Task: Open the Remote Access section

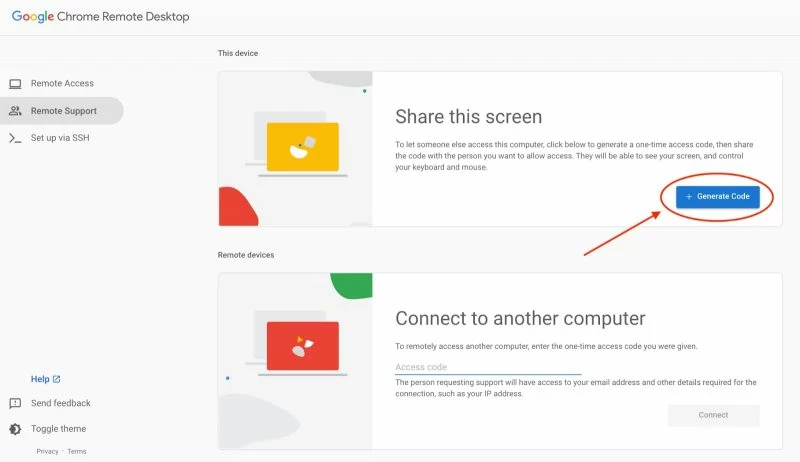Action: pos(62,84)
